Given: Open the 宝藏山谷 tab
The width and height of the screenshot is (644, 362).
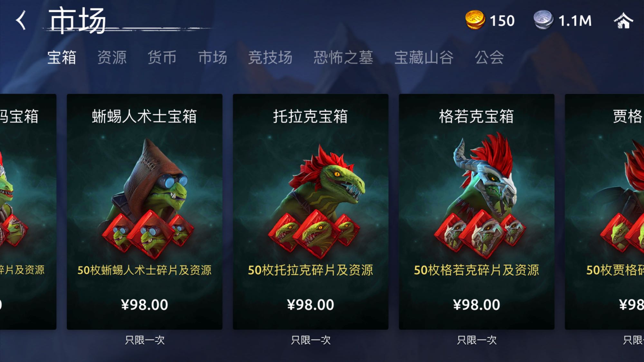Looking at the screenshot, I should pos(424,58).
